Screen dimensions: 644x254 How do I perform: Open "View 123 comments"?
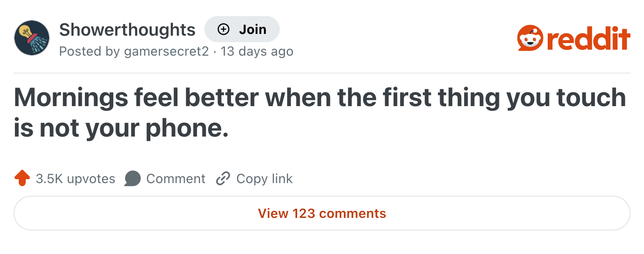point(322,214)
